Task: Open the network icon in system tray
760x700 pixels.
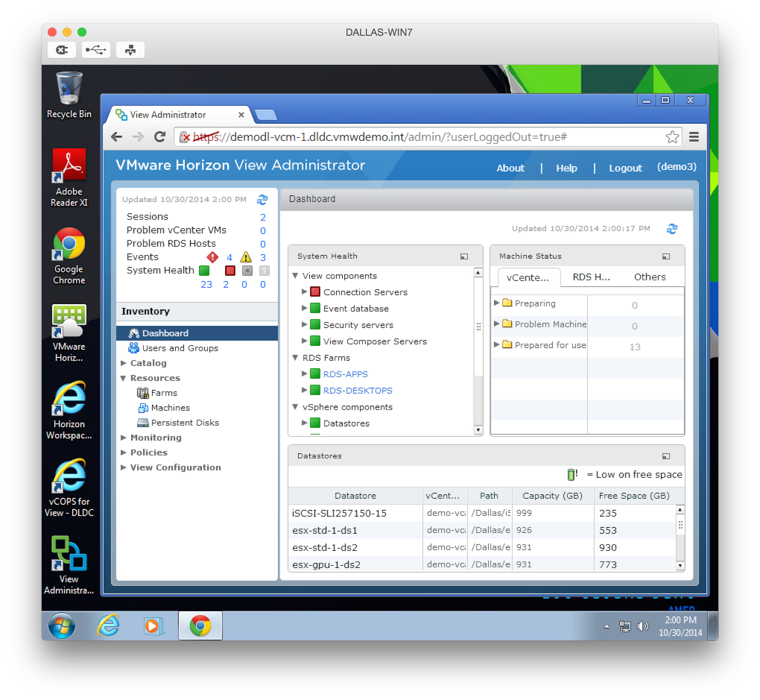Action: click(x=625, y=626)
